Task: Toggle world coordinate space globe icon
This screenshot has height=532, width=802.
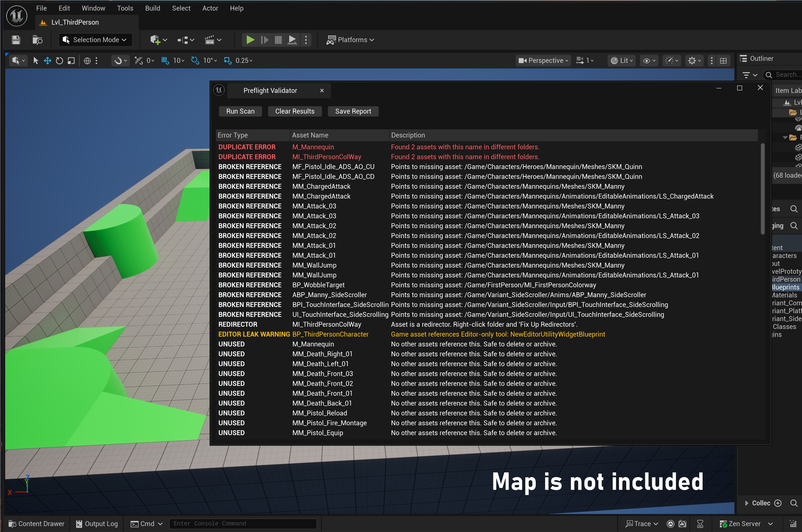Action: pos(87,60)
